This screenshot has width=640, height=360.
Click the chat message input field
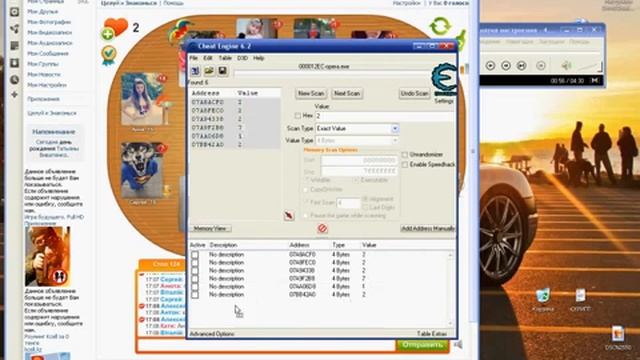click(x=267, y=345)
